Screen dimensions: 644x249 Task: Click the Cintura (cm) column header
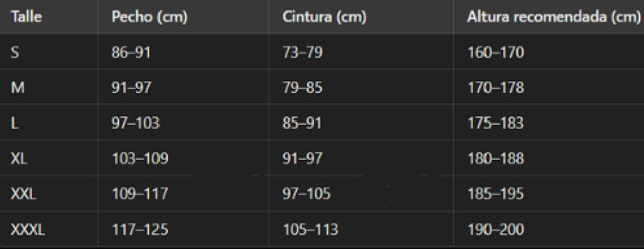coord(324,18)
